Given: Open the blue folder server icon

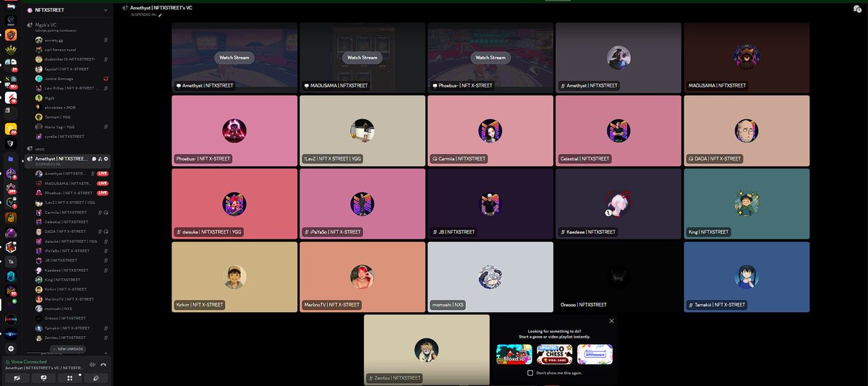Looking at the screenshot, I should point(11,158).
